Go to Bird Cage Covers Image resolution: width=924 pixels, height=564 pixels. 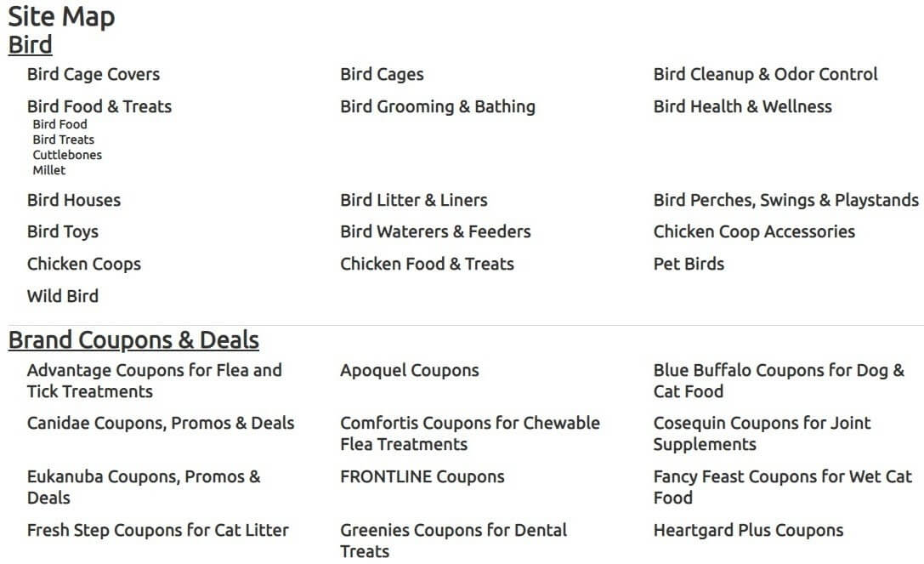pyautogui.click(x=94, y=74)
